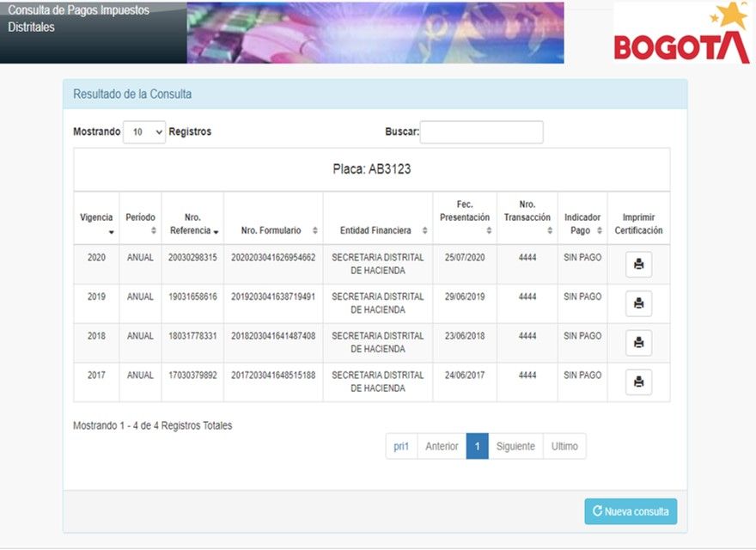
Task: Sort by Entidad Financiera column header
Action: coord(378,230)
